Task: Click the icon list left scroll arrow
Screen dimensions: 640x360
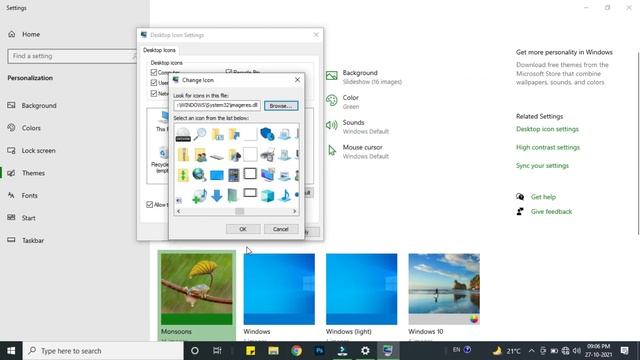Action: point(178,211)
